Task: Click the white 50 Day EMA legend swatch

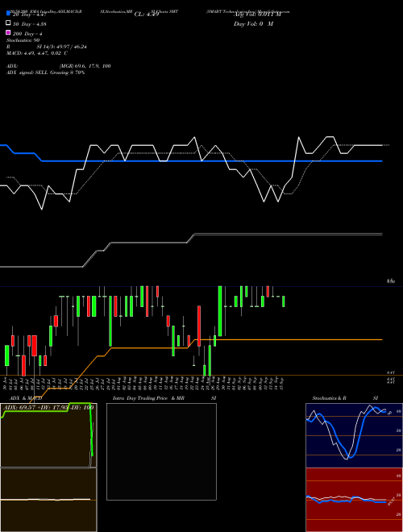Action: point(9,23)
